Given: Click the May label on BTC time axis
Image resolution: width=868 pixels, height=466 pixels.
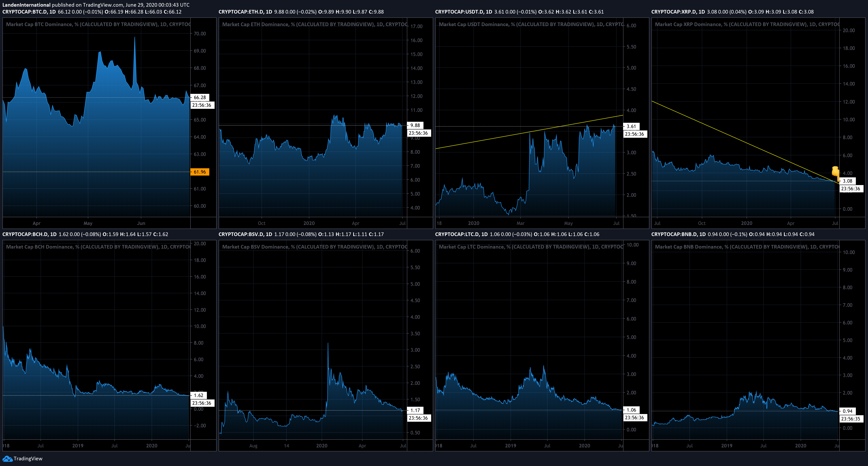Looking at the screenshot, I should [x=88, y=223].
